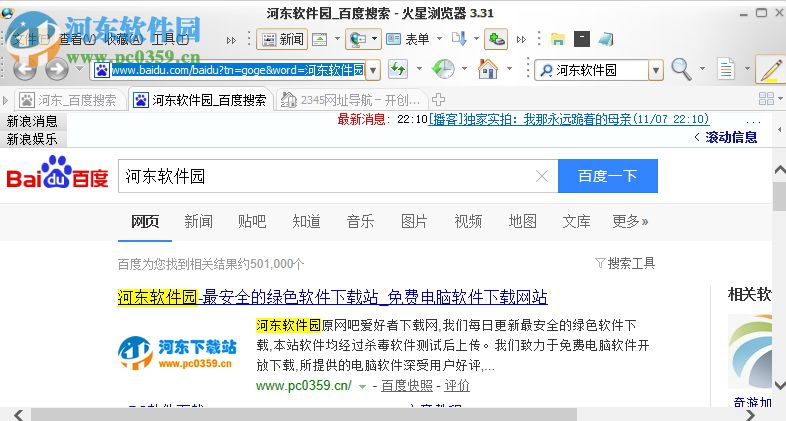Click the highlighter pencil icon
Viewport: 786px width, 421px height.
(771, 70)
